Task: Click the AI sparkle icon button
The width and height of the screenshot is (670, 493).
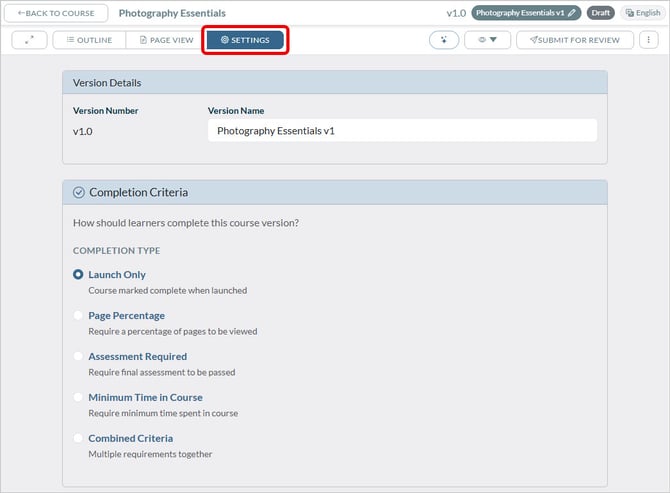Action: 444,40
